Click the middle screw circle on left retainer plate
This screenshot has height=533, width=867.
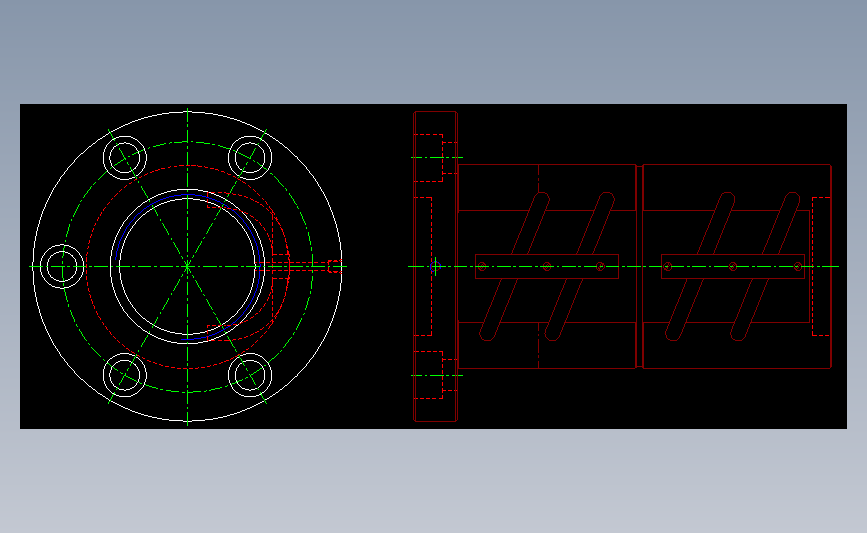coord(547,266)
